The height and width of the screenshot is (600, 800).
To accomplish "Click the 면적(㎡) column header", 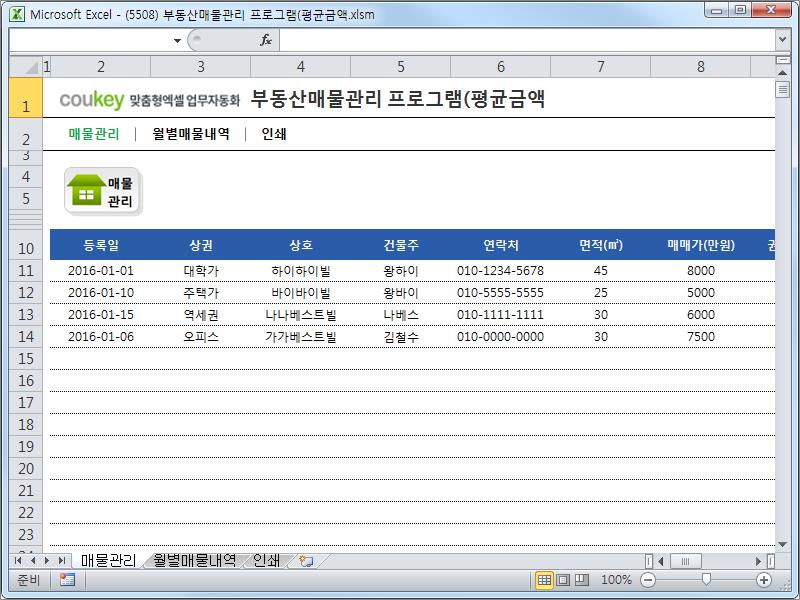I will coord(601,245).
